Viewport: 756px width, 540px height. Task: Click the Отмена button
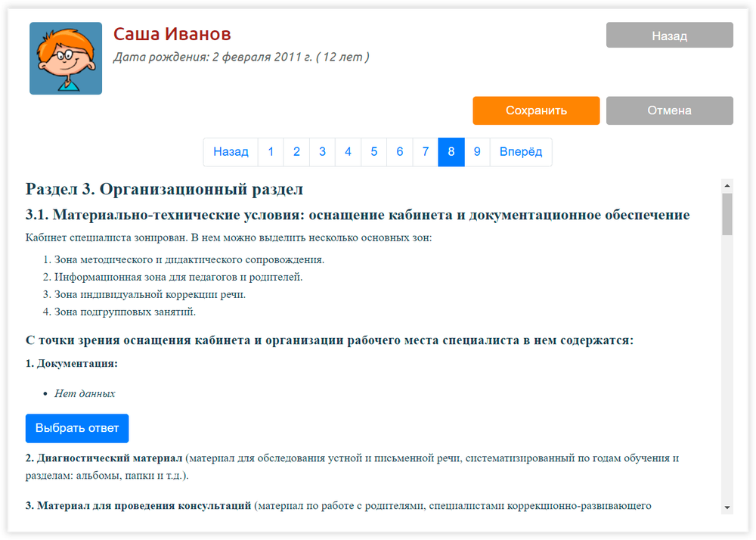point(669,110)
